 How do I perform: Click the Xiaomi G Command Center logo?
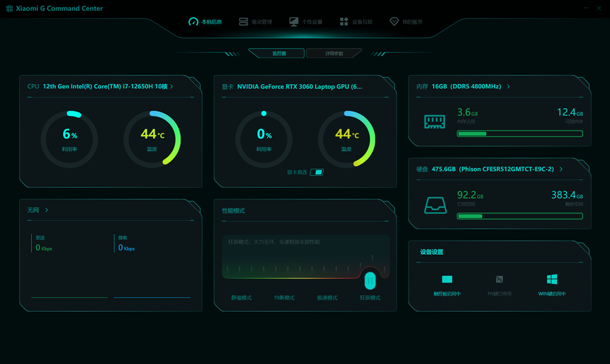coord(9,9)
